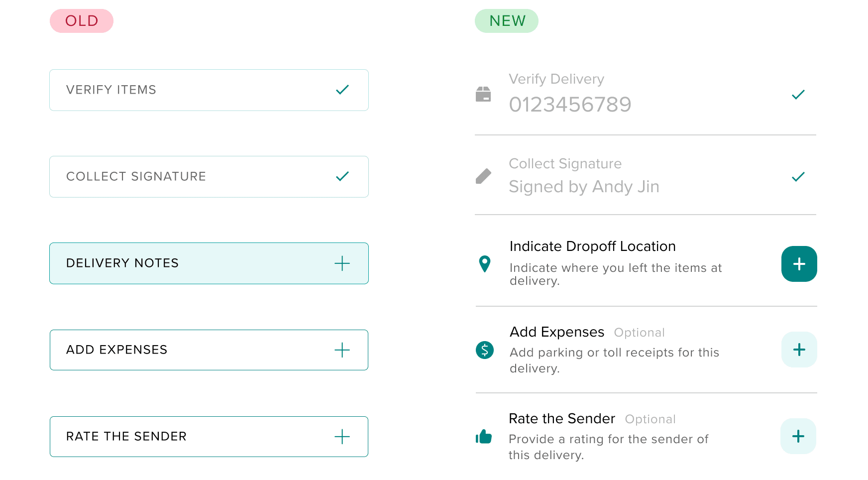This screenshot has height=480, width=868.
Task: Click the pencil icon beside Collect Signature
Action: [x=483, y=176]
